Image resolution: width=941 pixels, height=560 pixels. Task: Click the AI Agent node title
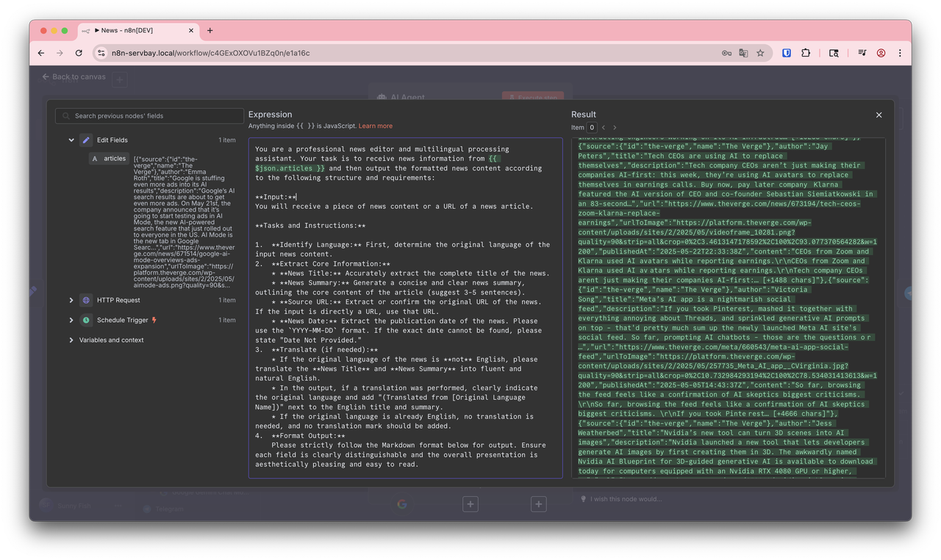coord(407,97)
